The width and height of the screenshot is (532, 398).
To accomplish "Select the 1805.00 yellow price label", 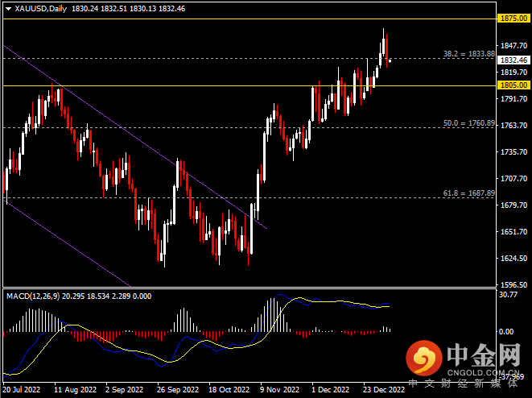I will (513, 85).
